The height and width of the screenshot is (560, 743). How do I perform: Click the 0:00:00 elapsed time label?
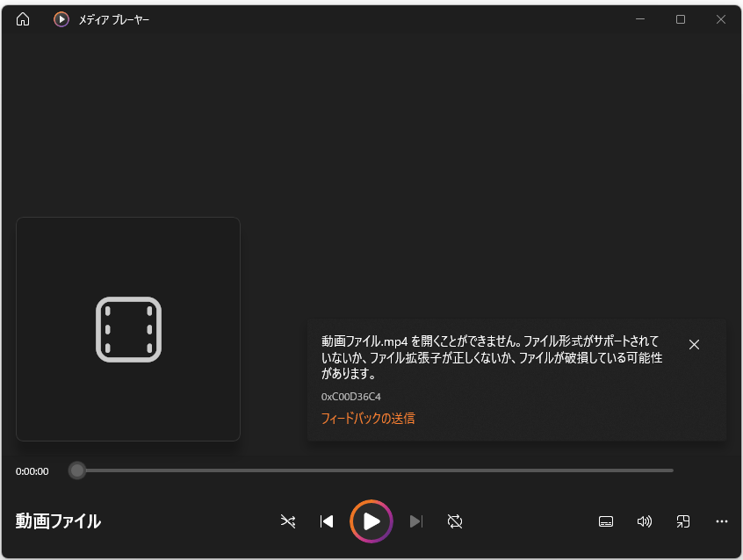pyautogui.click(x=32, y=471)
